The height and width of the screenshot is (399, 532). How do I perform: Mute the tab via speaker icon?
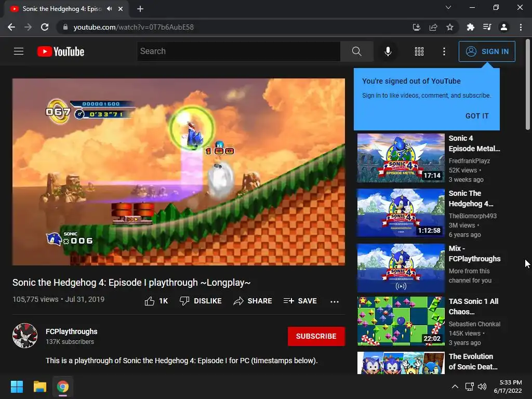coord(109,9)
